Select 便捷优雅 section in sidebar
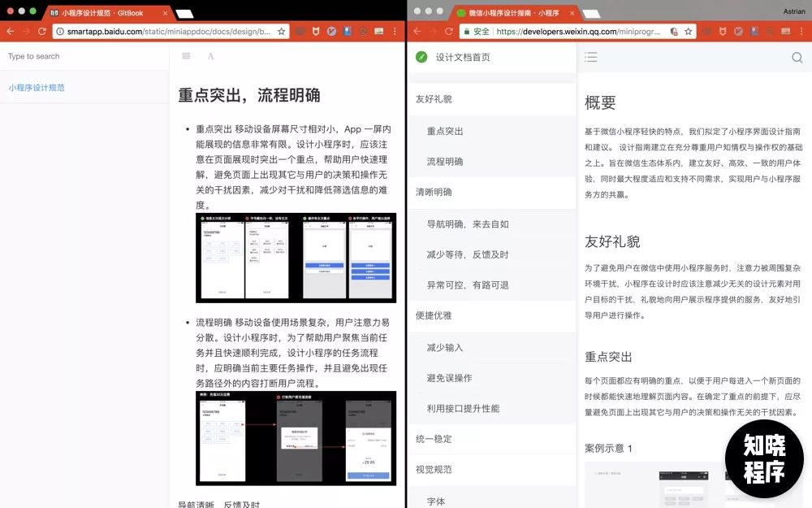Viewport: 812px width, 508px height. point(434,315)
